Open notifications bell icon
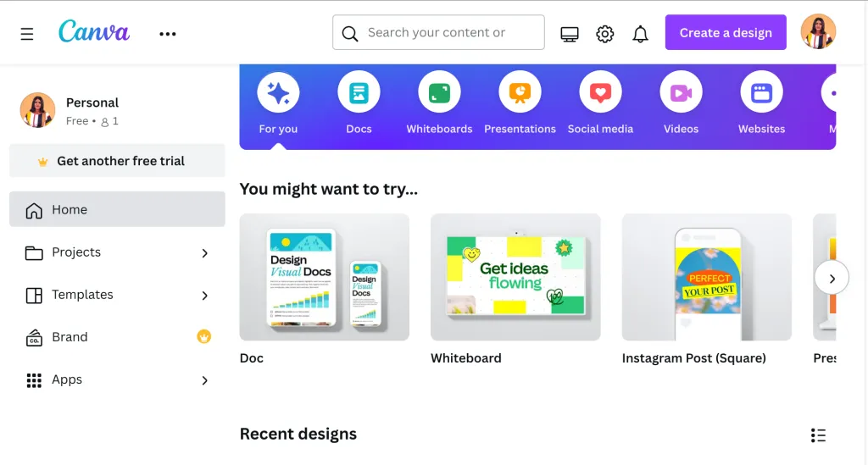Image resolution: width=868 pixels, height=465 pixels. coord(640,34)
